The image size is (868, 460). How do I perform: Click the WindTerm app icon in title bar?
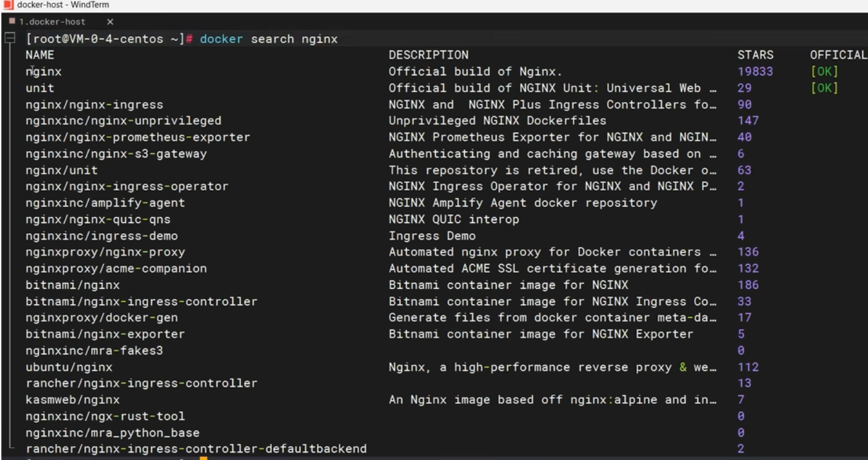pyautogui.click(x=8, y=5)
